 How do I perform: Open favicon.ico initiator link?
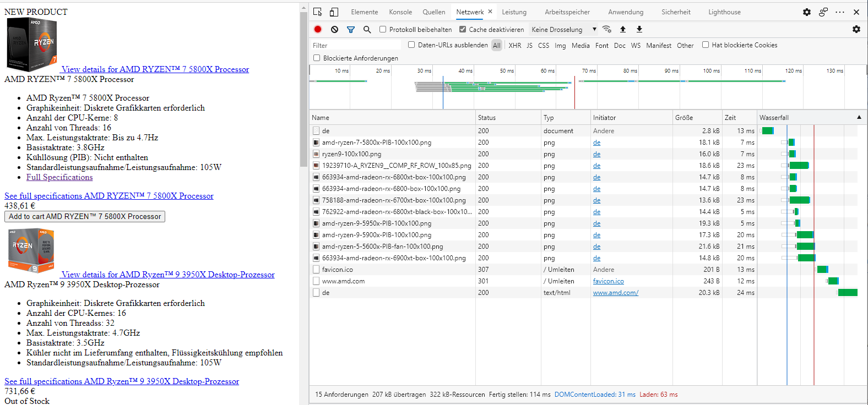point(609,281)
